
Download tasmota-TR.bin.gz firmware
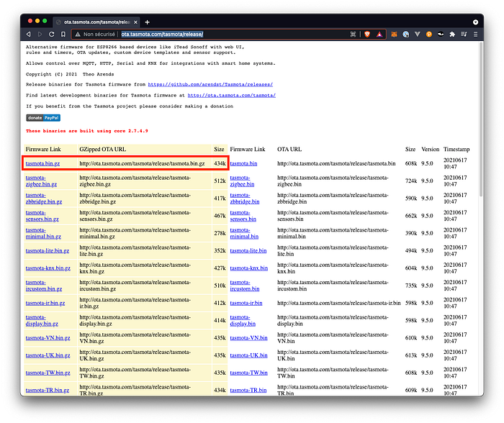[x=48, y=390]
